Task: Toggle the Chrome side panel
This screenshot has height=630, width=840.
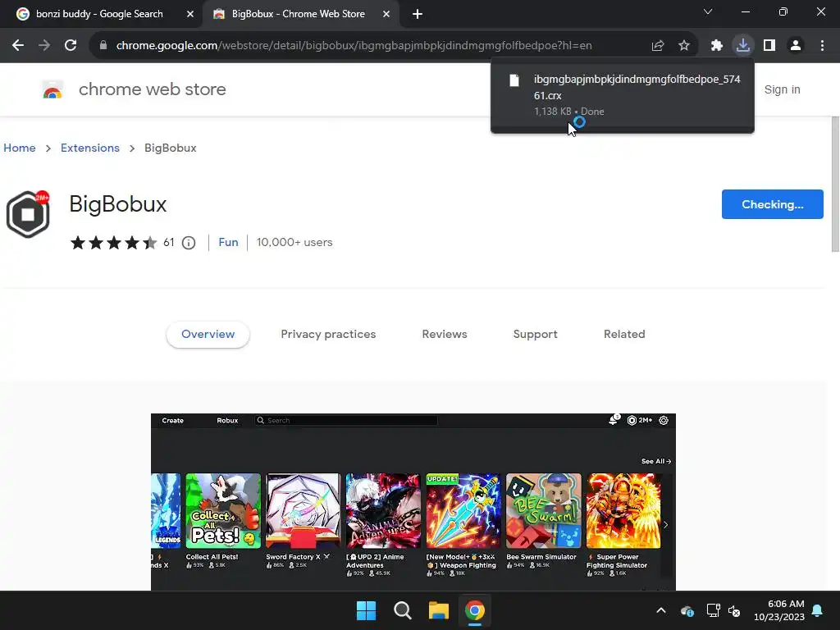Action: [769, 46]
